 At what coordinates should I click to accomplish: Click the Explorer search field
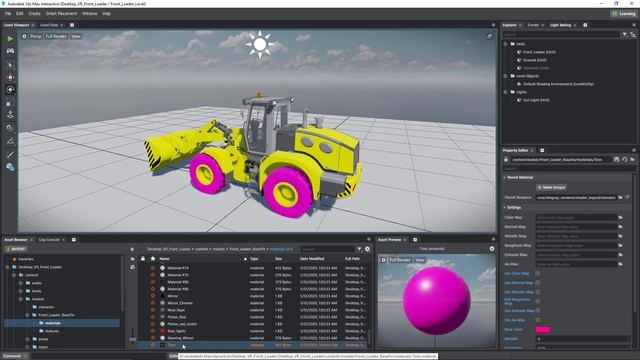(562, 35)
